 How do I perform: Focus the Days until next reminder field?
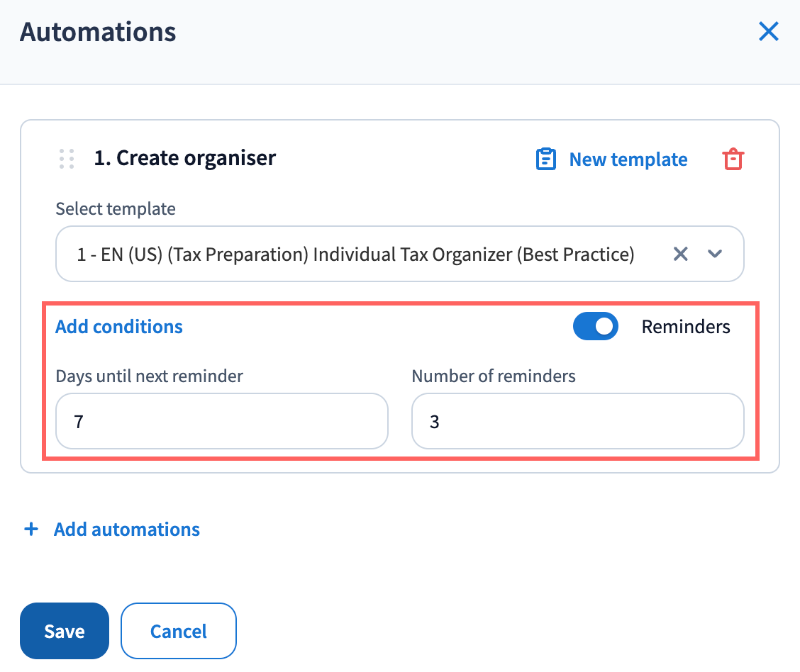pos(222,422)
